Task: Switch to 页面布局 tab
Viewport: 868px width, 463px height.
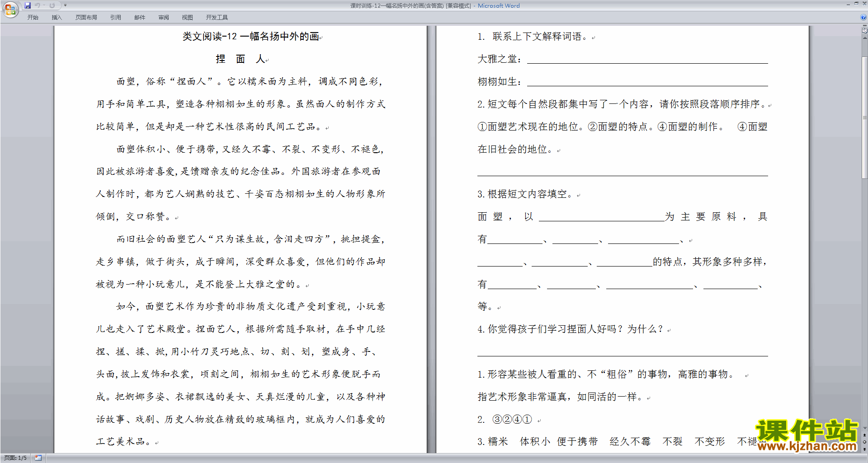Action: [x=86, y=18]
